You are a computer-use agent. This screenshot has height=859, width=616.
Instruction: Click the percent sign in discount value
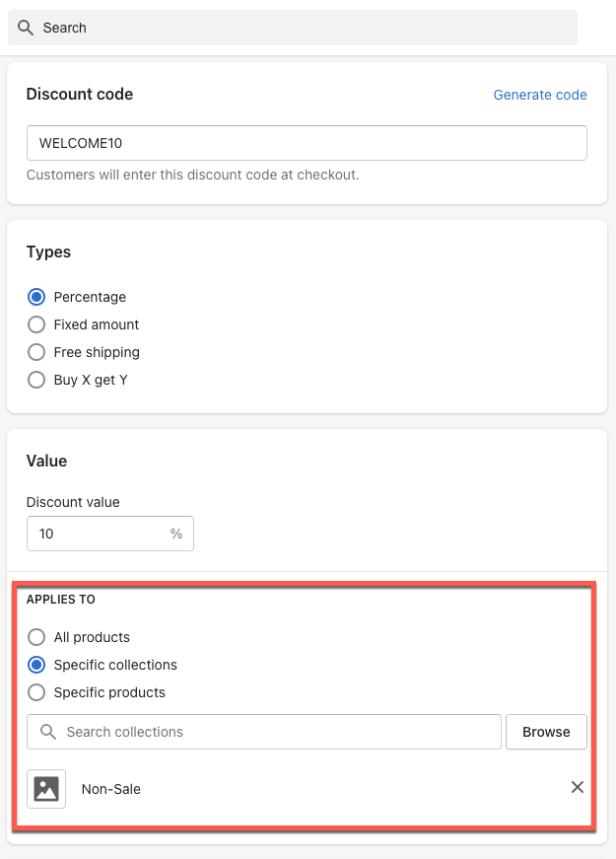point(176,533)
